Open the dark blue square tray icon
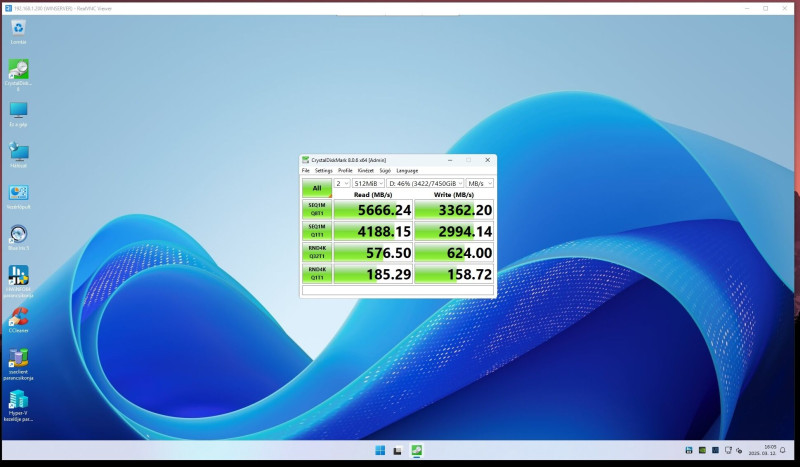 coord(715,450)
